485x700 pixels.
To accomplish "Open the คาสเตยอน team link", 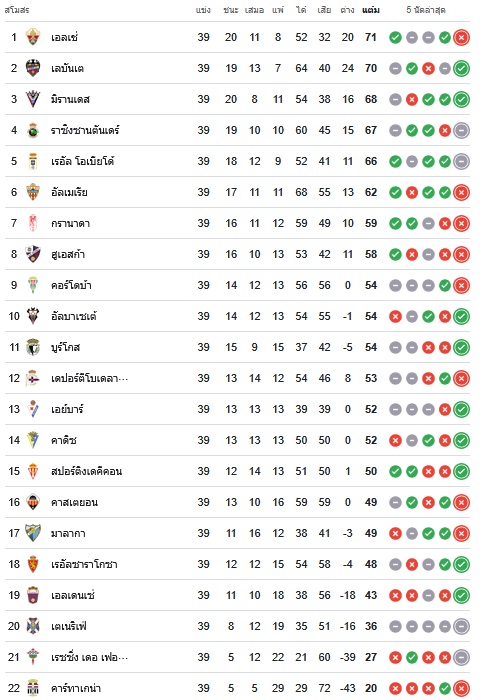I will click(x=74, y=502).
